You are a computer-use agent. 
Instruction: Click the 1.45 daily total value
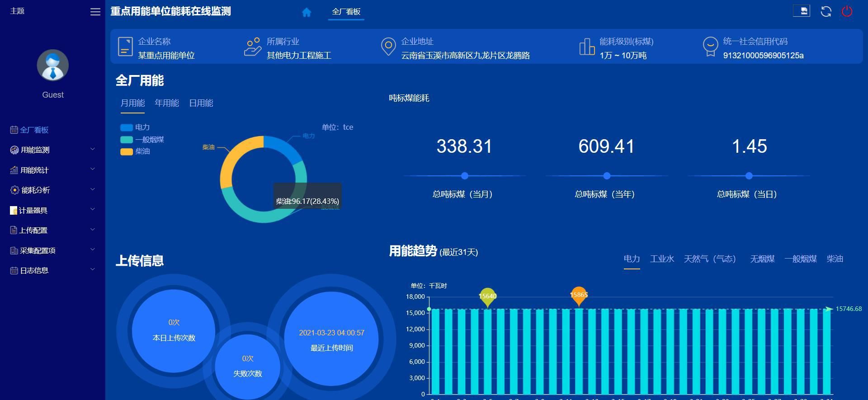[x=749, y=146]
